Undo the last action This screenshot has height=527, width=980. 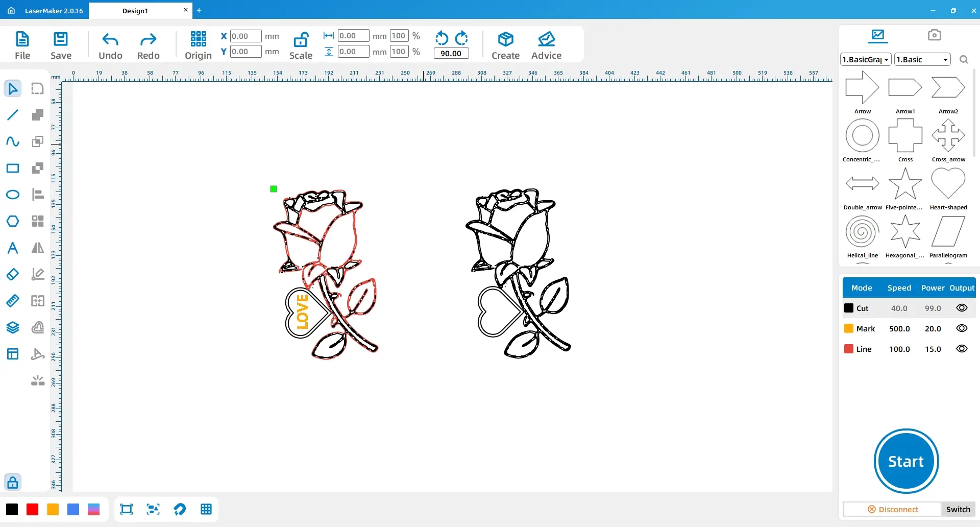pos(110,45)
